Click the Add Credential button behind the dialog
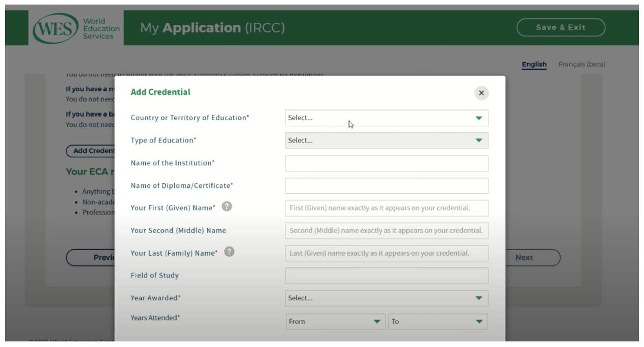The height and width of the screenshot is (347, 644). [90, 151]
